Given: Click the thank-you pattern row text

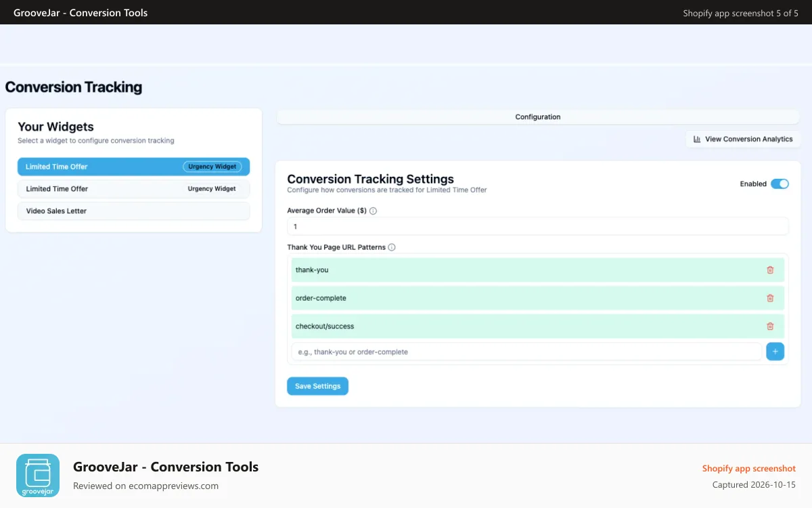Looking at the screenshot, I should [312, 270].
